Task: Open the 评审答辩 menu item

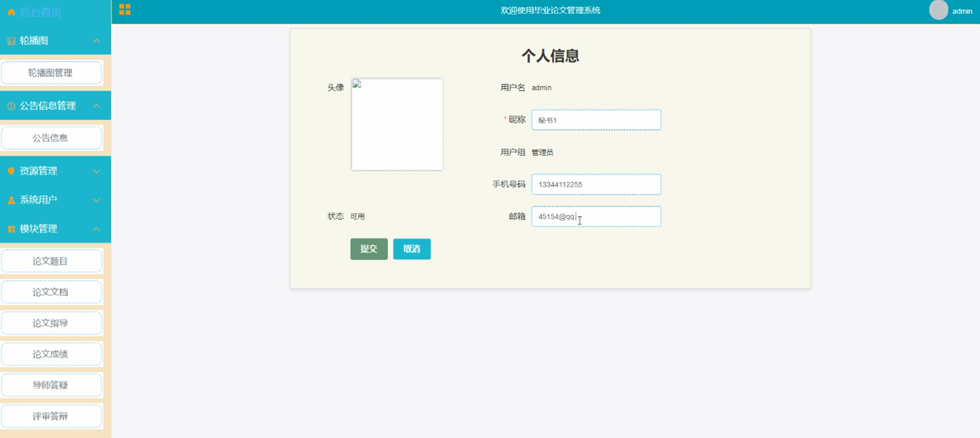Action: [51, 417]
